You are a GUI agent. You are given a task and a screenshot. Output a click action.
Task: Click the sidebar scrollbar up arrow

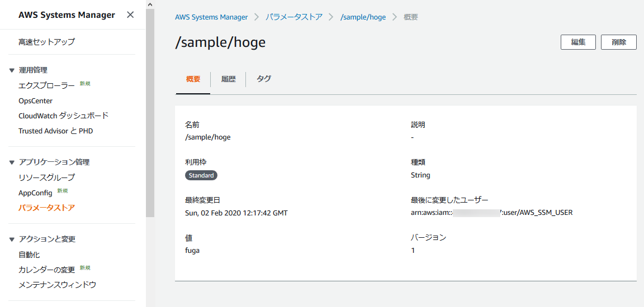point(150,4)
